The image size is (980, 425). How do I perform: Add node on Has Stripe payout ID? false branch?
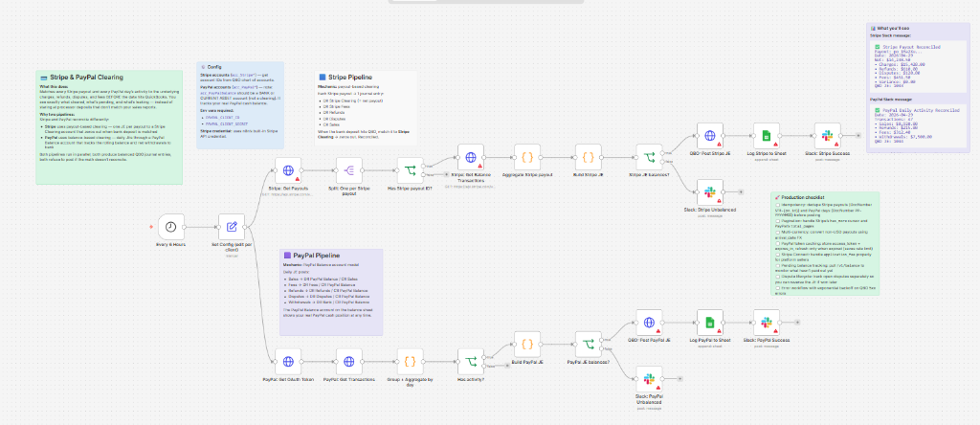click(x=447, y=174)
